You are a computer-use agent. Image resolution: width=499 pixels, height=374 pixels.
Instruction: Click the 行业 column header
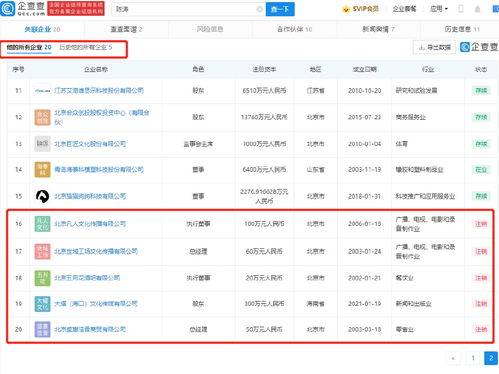pyautogui.click(x=428, y=69)
